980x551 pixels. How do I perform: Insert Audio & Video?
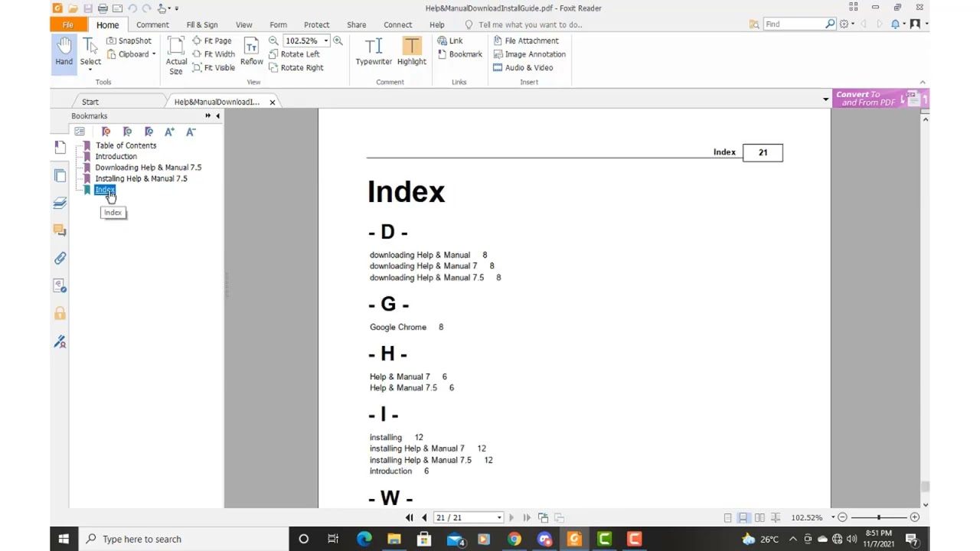(x=523, y=67)
